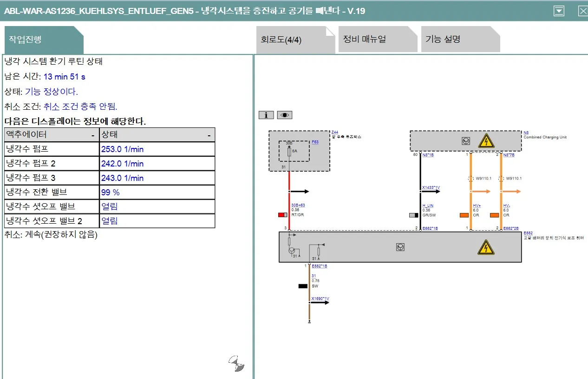Expand the 상태 column header sort control

[209, 135]
